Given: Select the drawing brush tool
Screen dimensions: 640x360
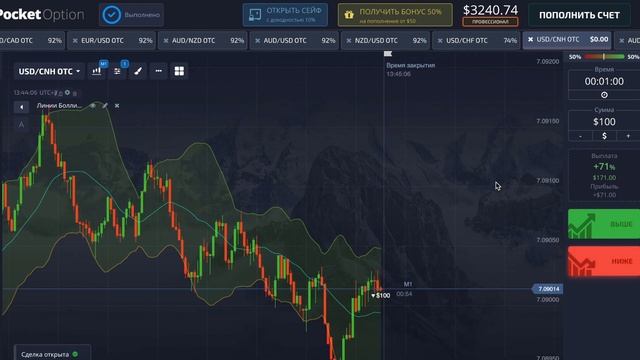Looking at the screenshot, I should pos(138,71).
